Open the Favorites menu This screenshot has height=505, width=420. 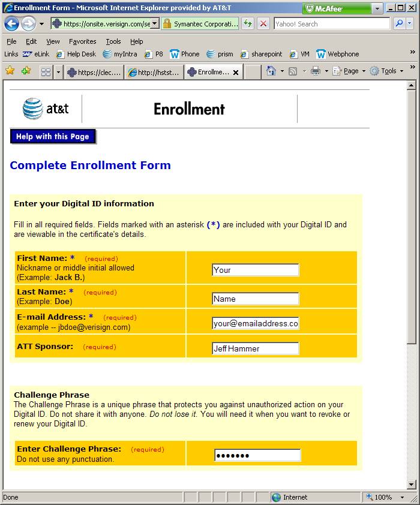[82, 41]
